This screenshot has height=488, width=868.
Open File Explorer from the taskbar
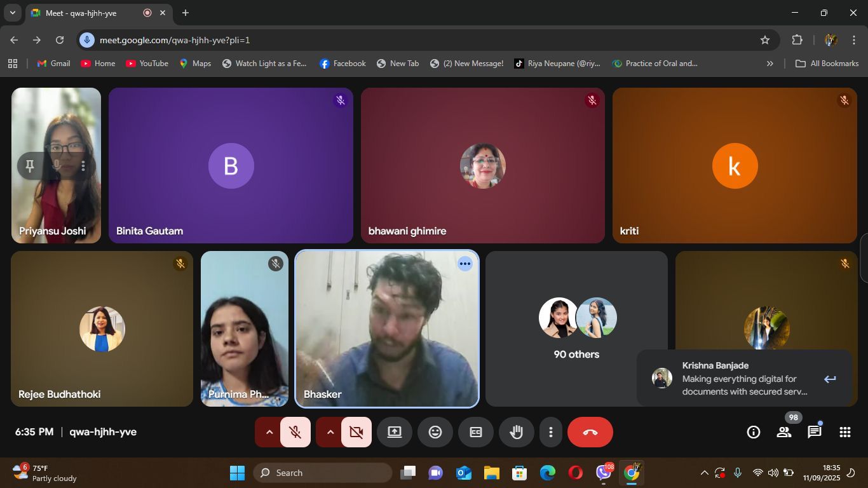click(491, 473)
